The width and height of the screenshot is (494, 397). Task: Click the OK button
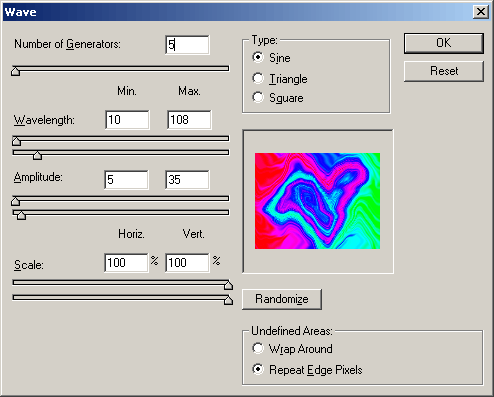pos(444,43)
